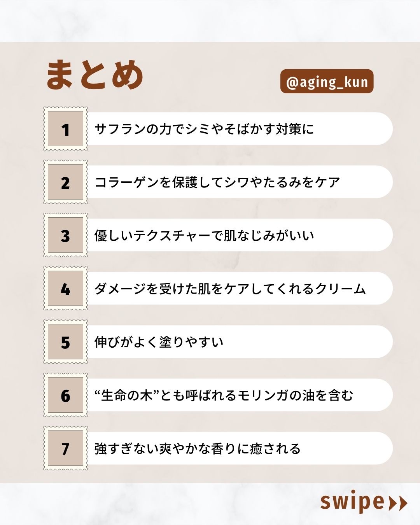The image size is (420, 525).
Task: Select the サフランの力でシミやそばかす対策に item
Action: [x=204, y=129]
